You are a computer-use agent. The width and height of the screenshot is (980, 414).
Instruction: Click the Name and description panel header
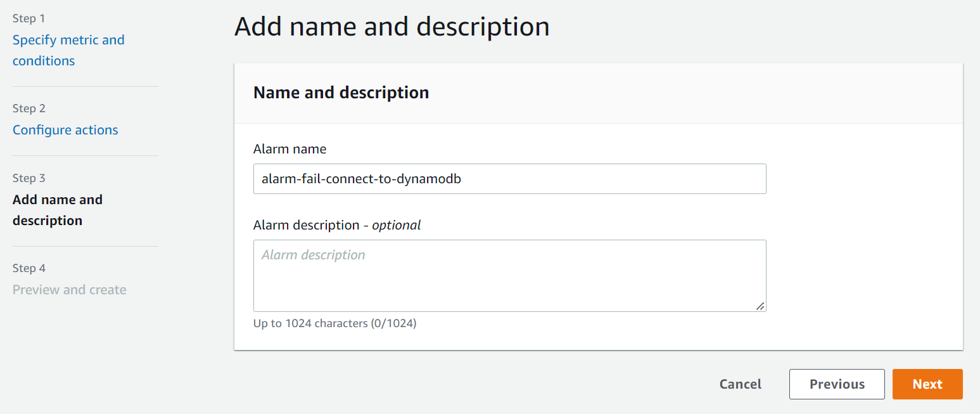pos(341,93)
